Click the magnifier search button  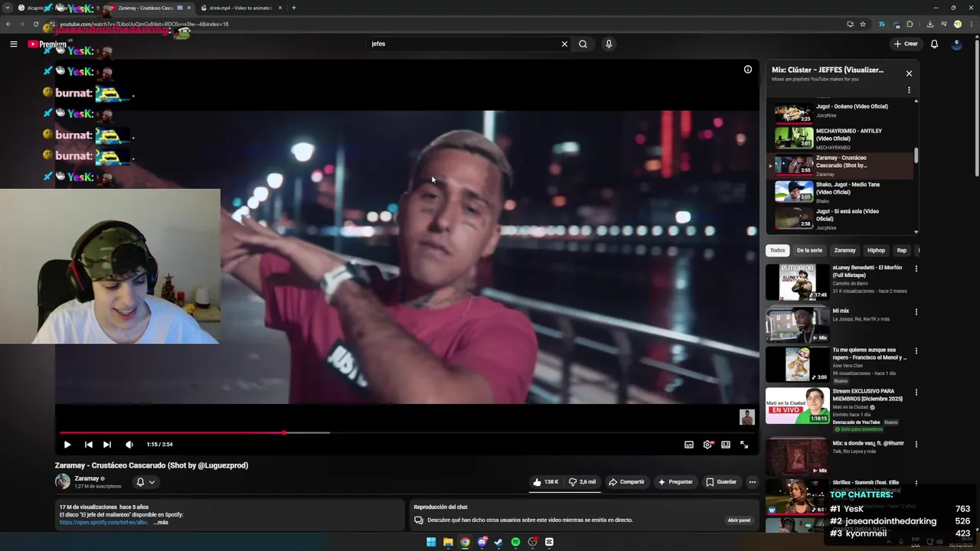click(583, 44)
